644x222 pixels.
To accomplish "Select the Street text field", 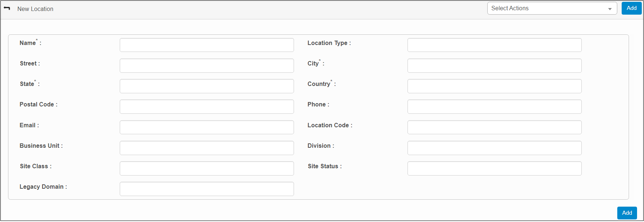I will (x=206, y=65).
